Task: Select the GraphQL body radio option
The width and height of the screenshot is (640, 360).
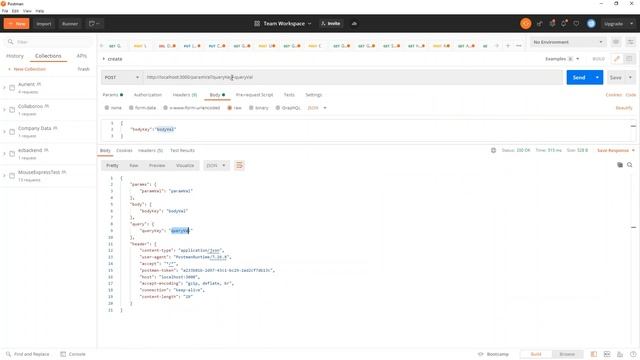Action: pos(278,108)
